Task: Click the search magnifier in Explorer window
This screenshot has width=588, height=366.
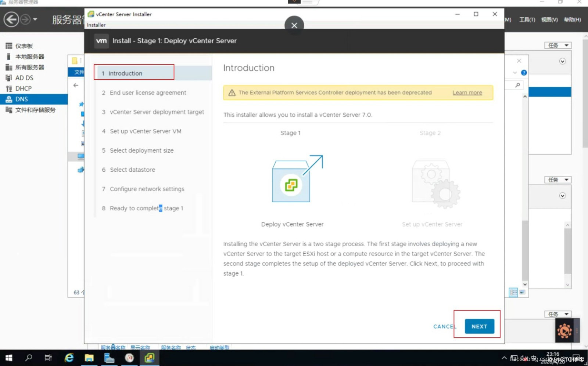Action: [517, 85]
